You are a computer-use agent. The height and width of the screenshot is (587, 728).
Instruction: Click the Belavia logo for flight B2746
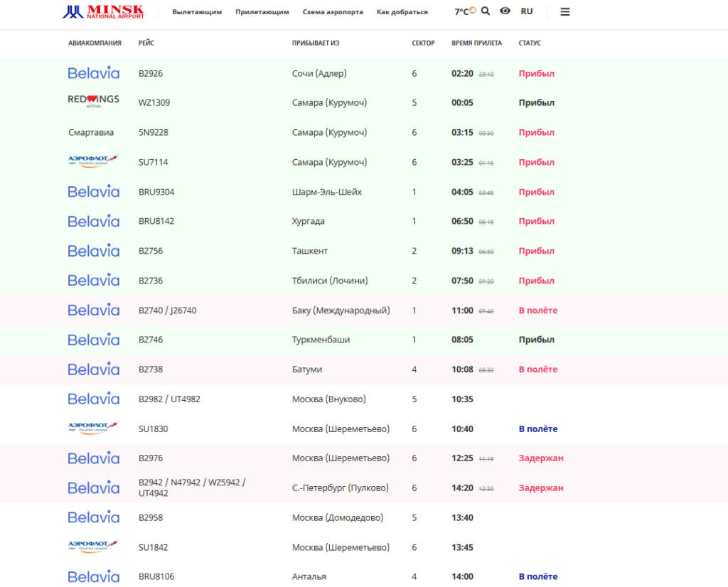point(94,339)
